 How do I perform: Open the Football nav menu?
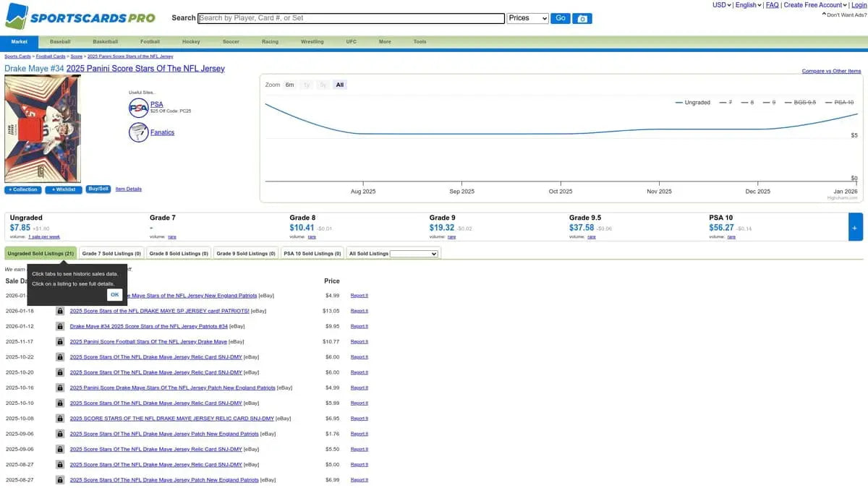(150, 42)
